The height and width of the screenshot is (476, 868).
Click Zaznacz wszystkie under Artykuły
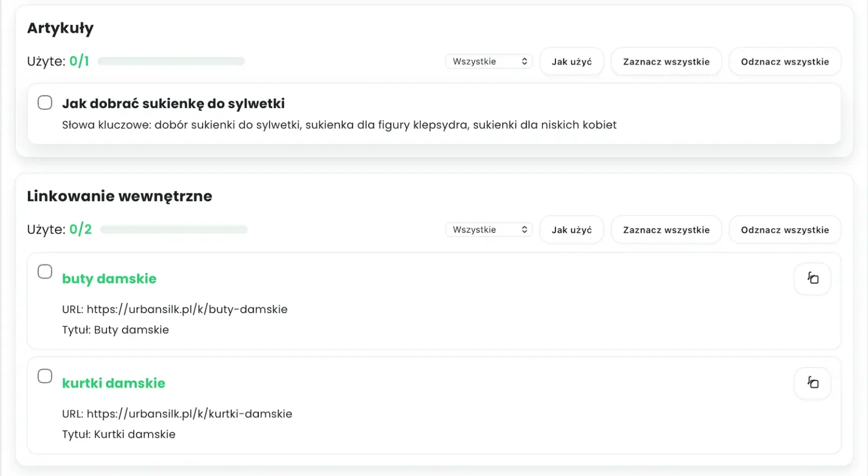pos(666,61)
